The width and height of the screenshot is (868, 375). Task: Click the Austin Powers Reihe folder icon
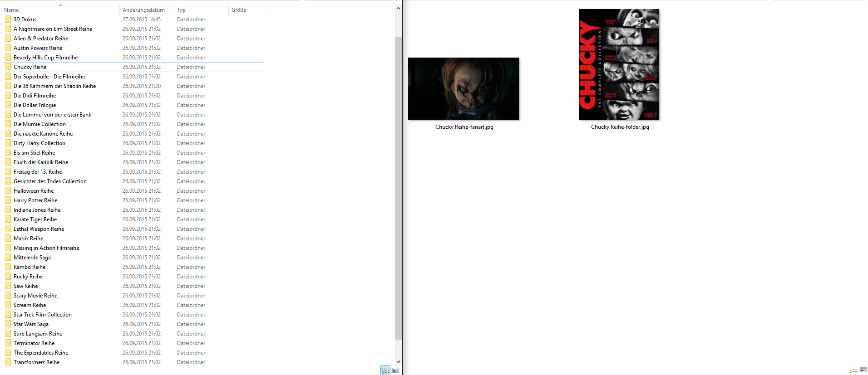(8, 48)
